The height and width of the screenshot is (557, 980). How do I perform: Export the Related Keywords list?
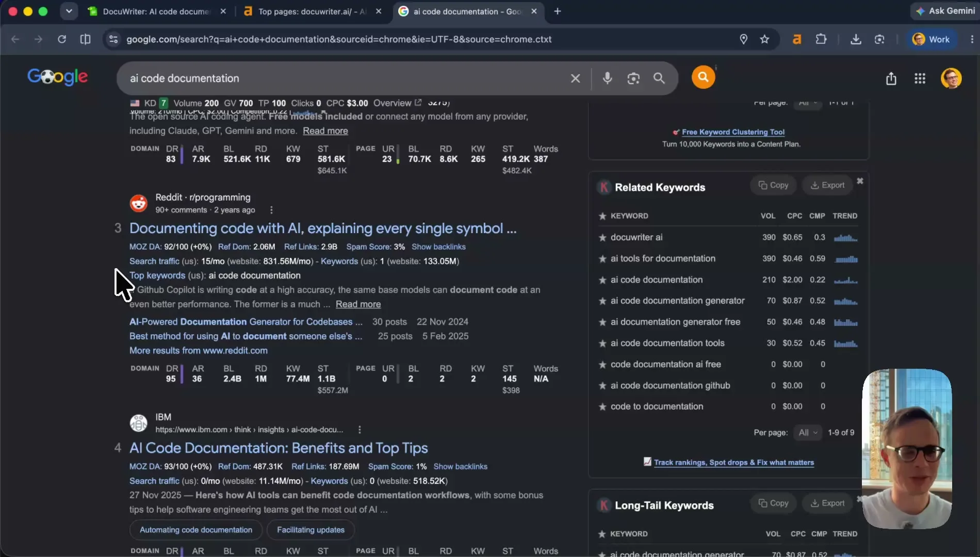(827, 185)
